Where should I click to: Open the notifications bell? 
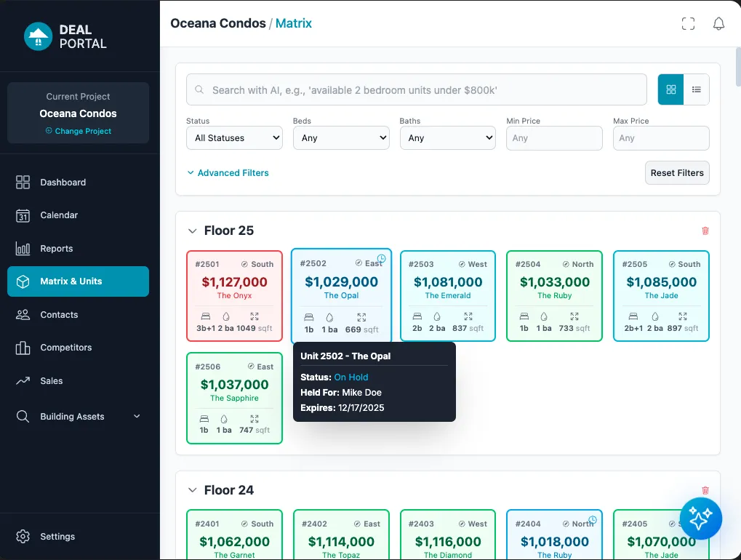[718, 23]
